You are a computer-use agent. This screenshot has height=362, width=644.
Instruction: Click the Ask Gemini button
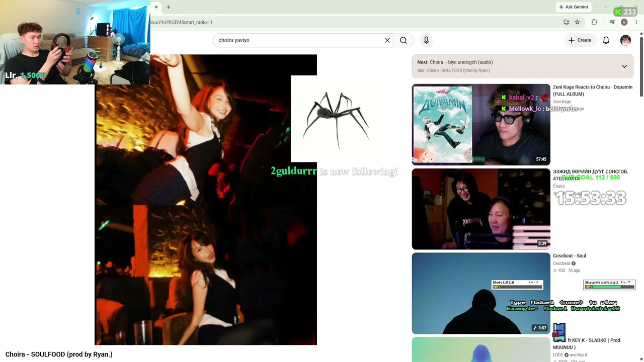pos(573,7)
